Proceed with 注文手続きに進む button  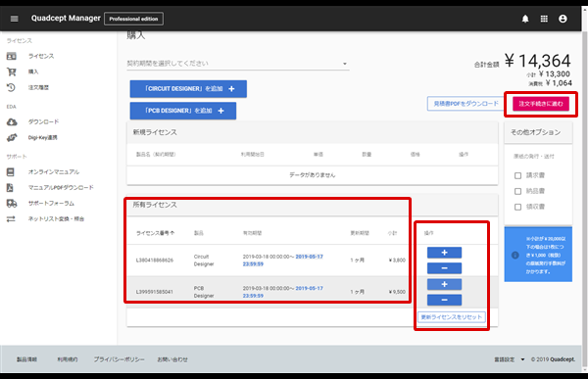pyautogui.click(x=541, y=104)
